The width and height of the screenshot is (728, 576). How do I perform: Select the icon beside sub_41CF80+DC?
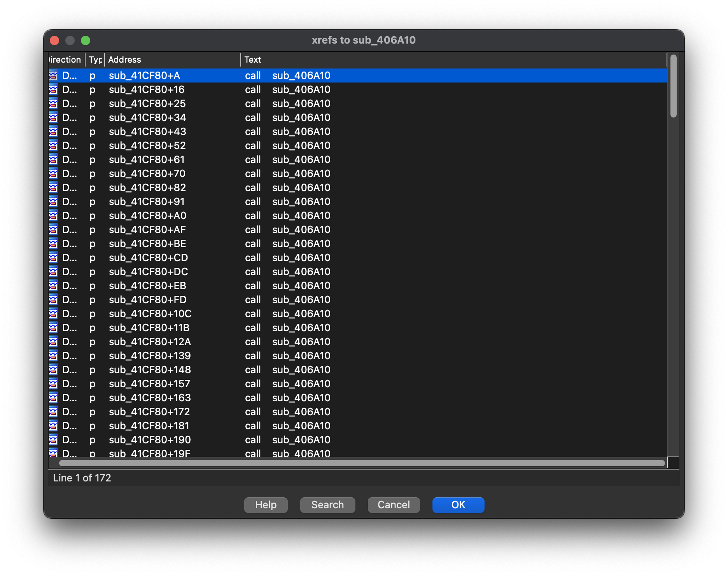click(53, 272)
